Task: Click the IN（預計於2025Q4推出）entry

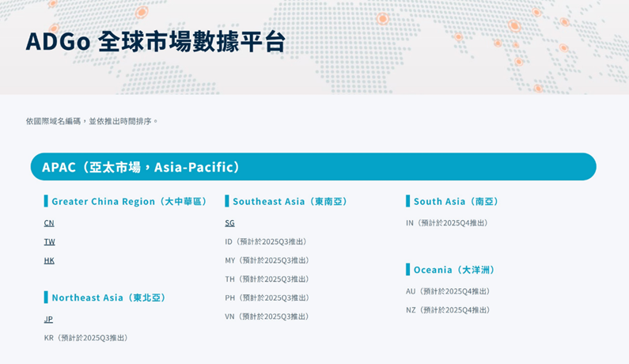Action: click(447, 222)
